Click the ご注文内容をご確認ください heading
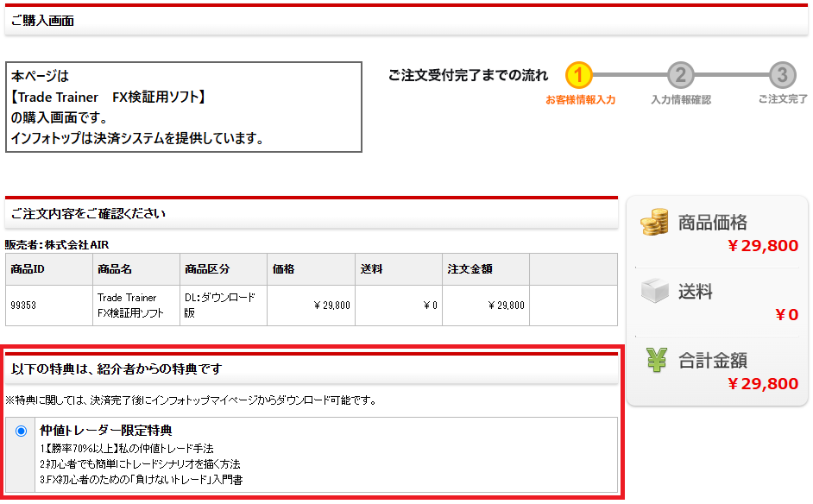The image size is (813, 504). (x=88, y=214)
